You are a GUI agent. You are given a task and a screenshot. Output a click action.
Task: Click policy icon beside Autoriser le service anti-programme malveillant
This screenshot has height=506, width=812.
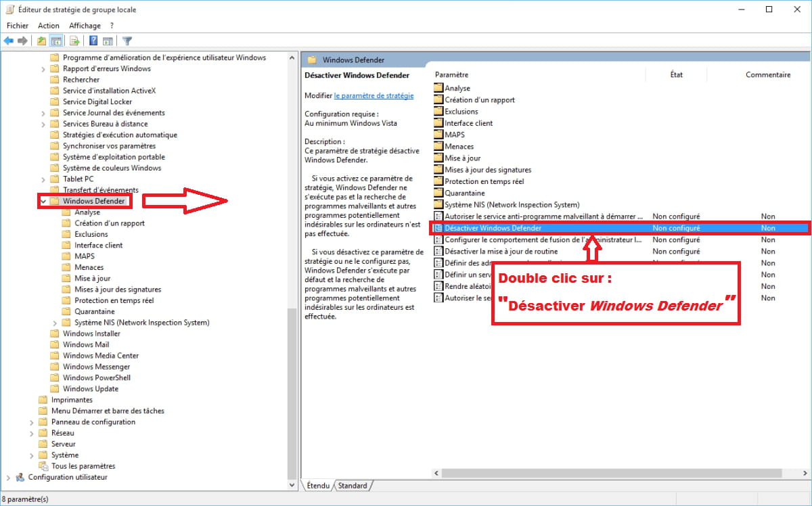click(438, 216)
